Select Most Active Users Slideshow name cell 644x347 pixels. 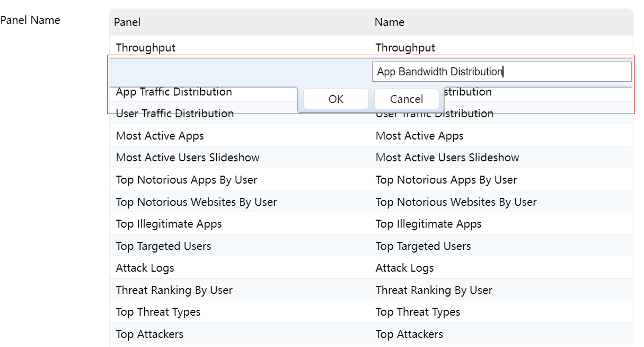(x=447, y=158)
